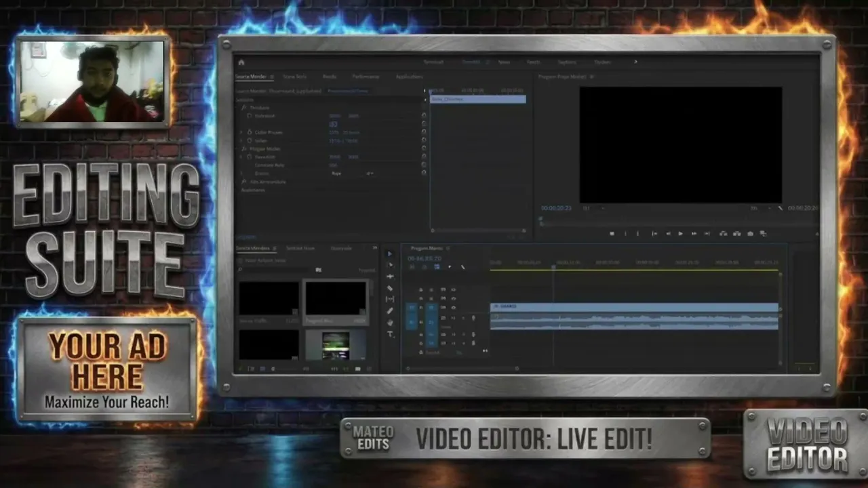Viewport: 868px width, 488px height.
Task: Select the second tab beside Effect Controls
Action: point(295,77)
